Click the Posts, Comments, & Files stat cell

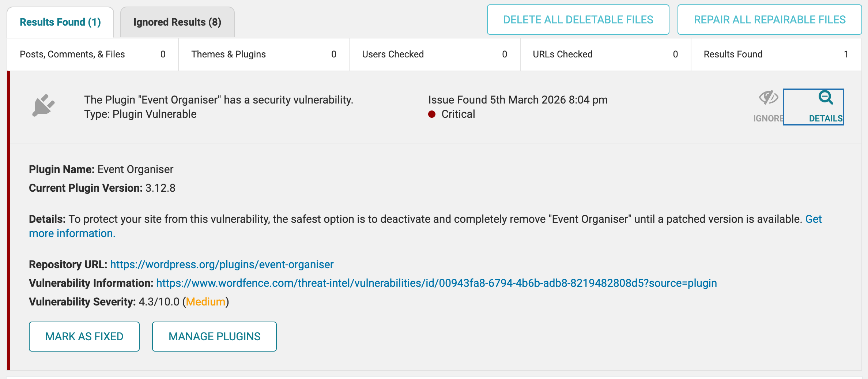coord(93,55)
